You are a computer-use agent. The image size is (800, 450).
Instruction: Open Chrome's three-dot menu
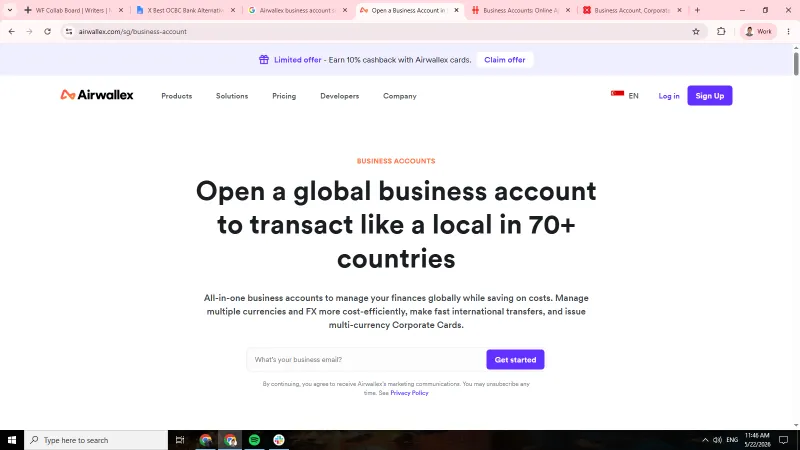coord(788,31)
